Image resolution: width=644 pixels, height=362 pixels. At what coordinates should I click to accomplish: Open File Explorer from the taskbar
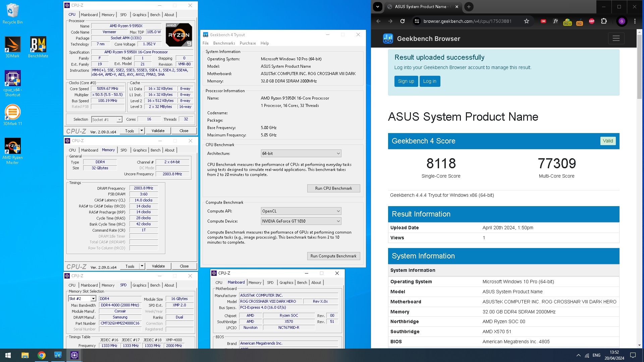(x=25, y=355)
